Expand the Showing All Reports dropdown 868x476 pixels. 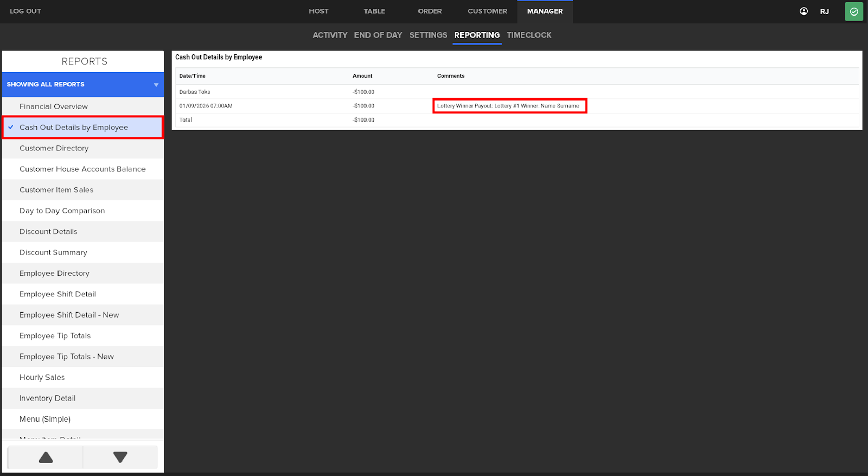click(x=156, y=85)
